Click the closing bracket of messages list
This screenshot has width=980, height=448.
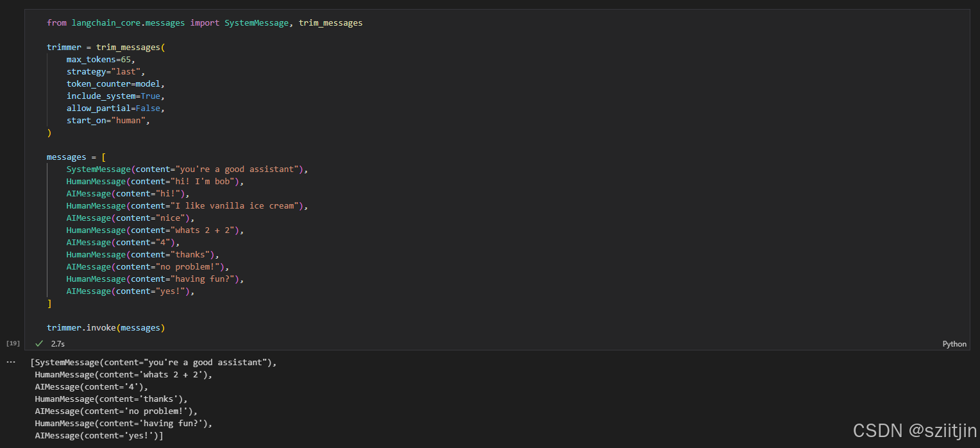point(49,304)
